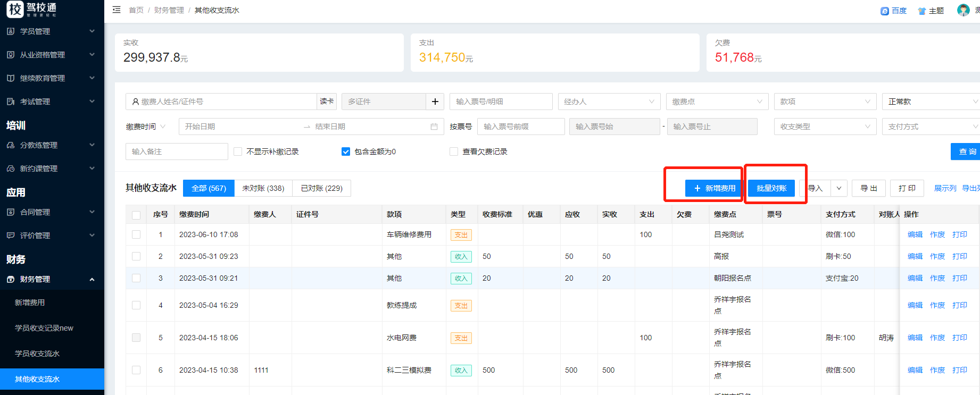Expand the 收支类型 dropdown
Viewport: 980px width, 395px height.
(825, 127)
